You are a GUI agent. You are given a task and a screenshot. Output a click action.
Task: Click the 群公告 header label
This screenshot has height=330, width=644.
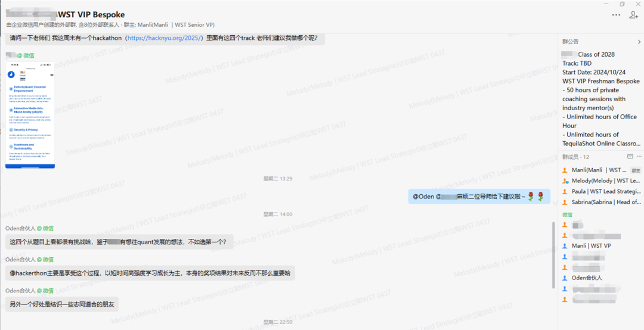tap(571, 42)
